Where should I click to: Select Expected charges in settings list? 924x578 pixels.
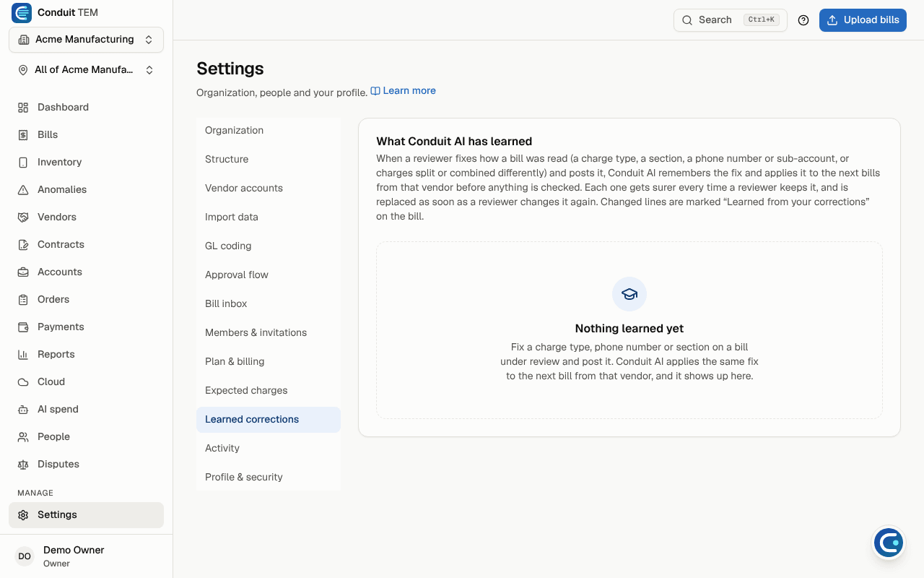pos(269,390)
